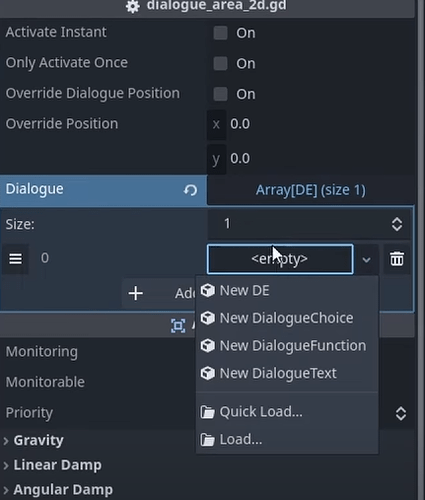Click the cube icon next to New DialogueChoice
Viewport: 425px width, 500px height.
208,318
